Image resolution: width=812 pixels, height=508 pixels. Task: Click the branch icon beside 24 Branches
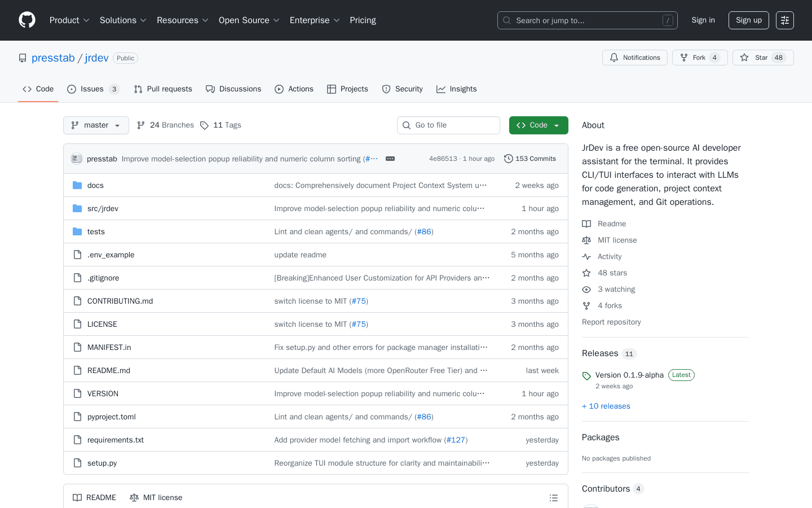pos(140,125)
